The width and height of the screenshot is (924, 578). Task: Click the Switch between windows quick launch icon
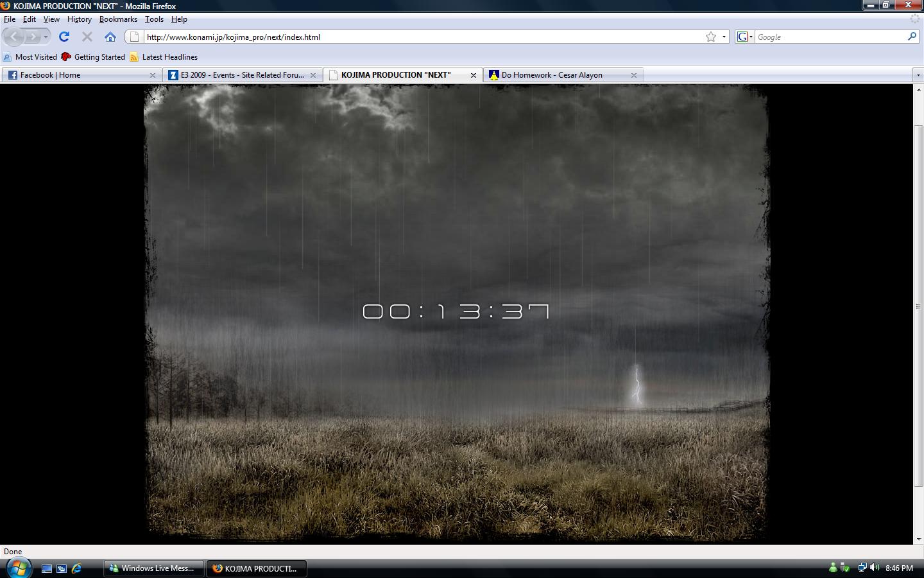click(x=62, y=568)
